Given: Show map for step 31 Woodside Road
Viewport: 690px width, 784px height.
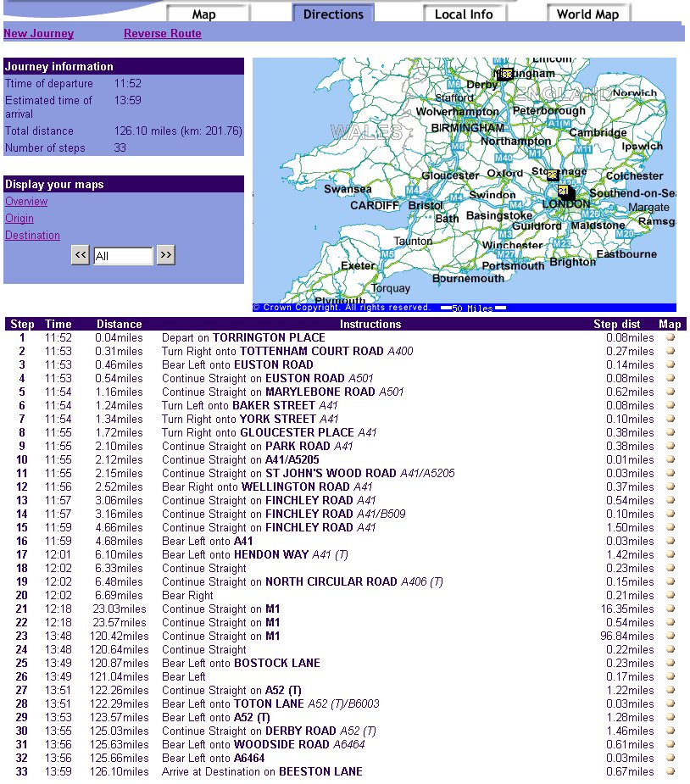Looking at the screenshot, I should (670, 744).
